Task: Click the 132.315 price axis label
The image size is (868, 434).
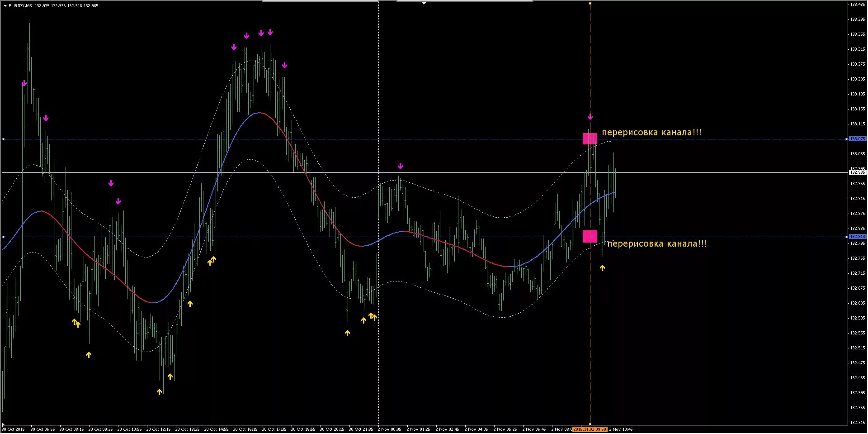Action: [x=858, y=423]
